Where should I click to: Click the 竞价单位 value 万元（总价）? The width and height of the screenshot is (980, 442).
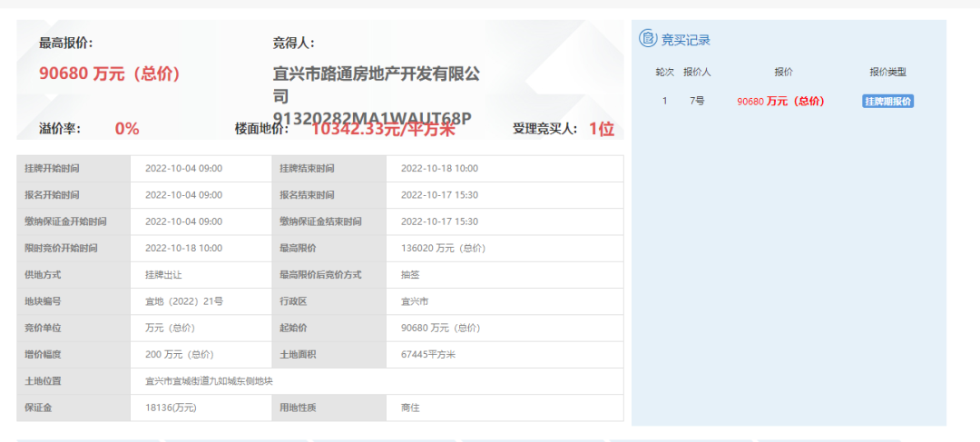[170, 328]
